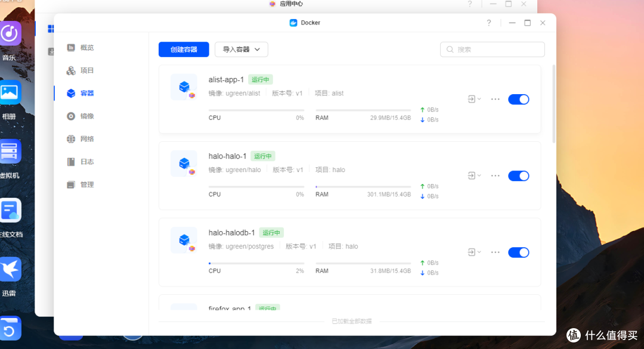Click the 运行中 status badge of alist-app-1
Image resolution: width=644 pixels, height=349 pixels.
tap(261, 80)
